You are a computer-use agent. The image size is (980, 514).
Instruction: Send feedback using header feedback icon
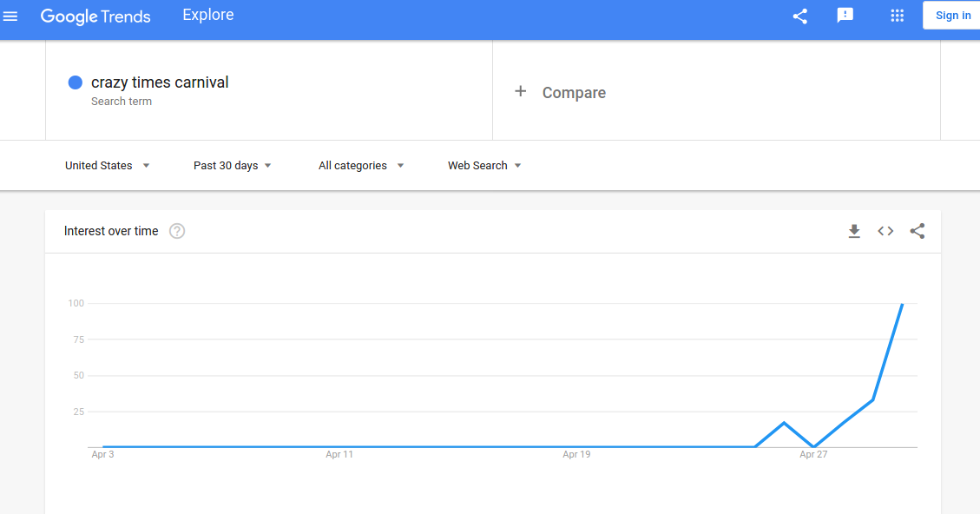click(x=845, y=16)
